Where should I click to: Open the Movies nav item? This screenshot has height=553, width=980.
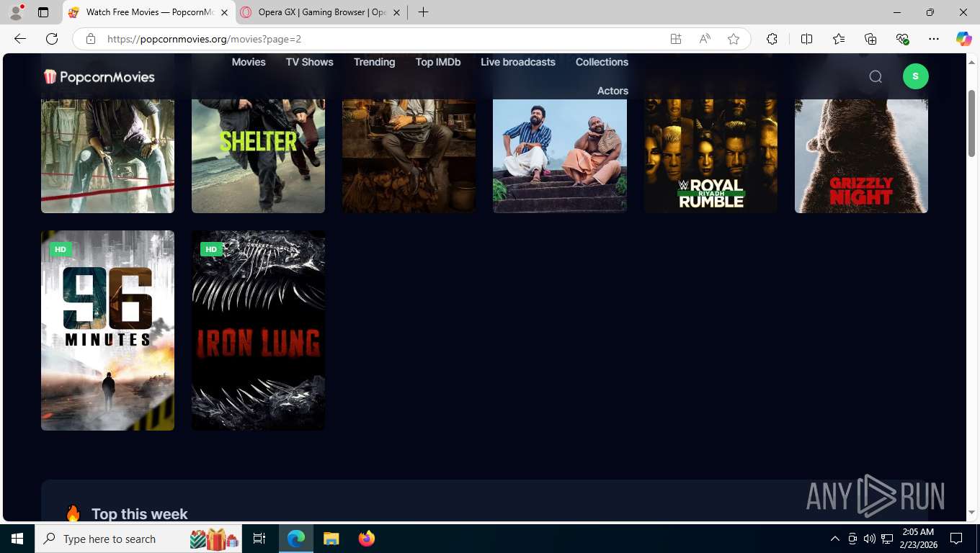249,62
